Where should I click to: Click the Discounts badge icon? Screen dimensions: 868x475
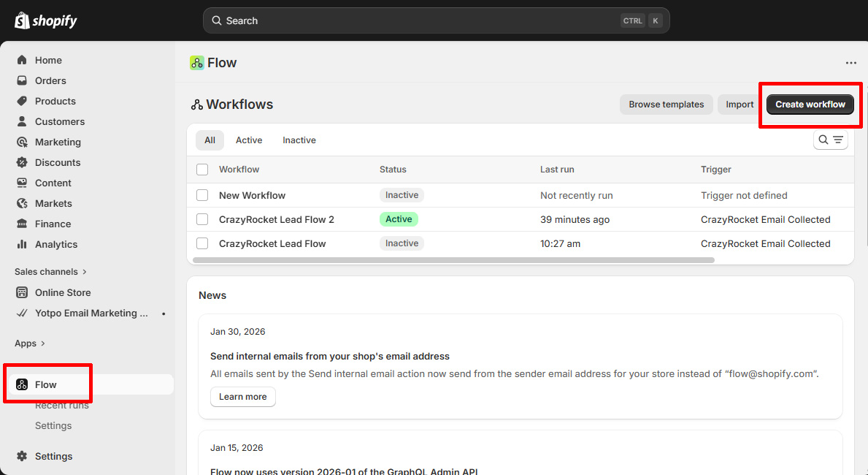(x=22, y=162)
